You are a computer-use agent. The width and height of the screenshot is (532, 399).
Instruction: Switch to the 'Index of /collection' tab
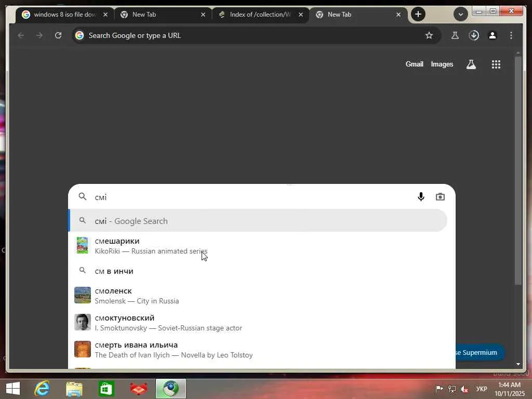(261, 15)
